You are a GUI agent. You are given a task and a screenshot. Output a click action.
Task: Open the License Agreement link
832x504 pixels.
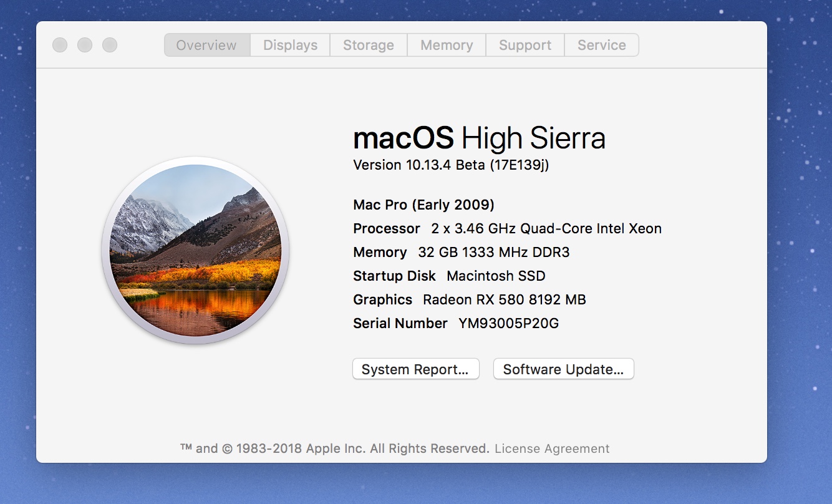[552, 448]
